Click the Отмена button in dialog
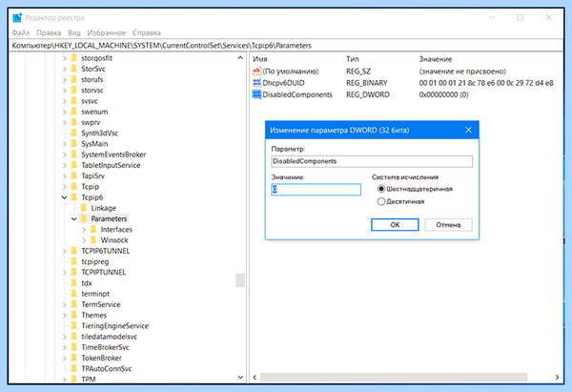This screenshot has width=572, height=392. click(x=448, y=225)
